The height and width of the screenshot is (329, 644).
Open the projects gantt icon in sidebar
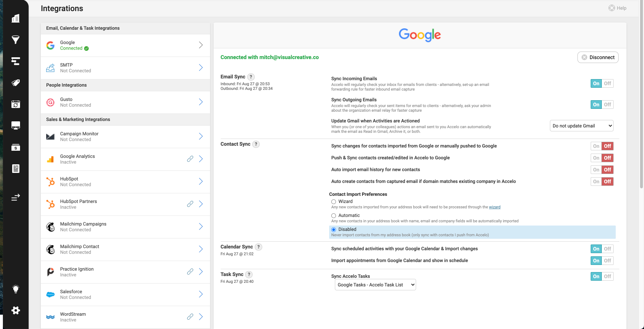click(15, 61)
